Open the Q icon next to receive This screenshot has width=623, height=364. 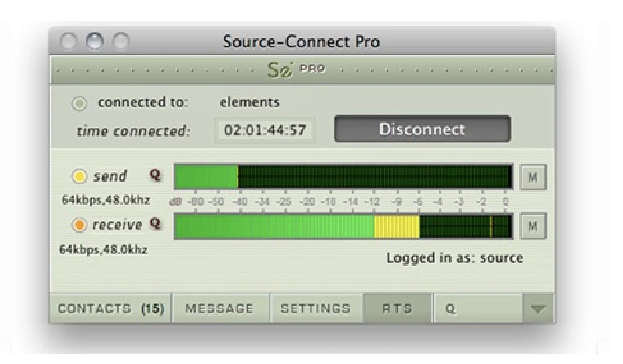point(156,224)
